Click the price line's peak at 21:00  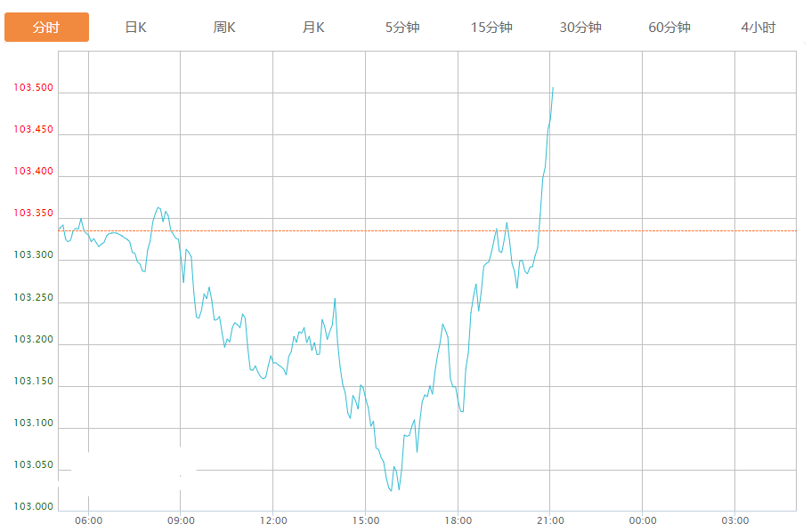[x=553, y=87]
